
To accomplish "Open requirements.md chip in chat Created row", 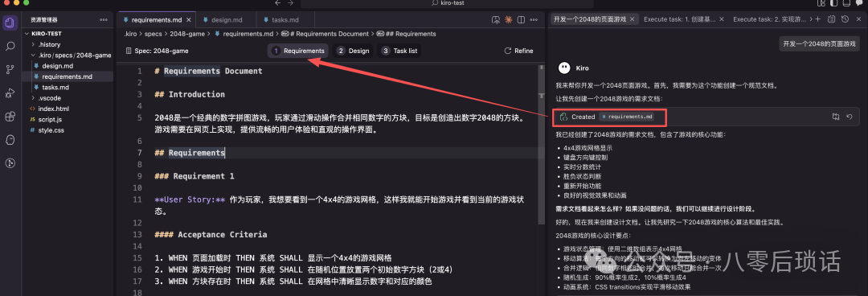I will [x=627, y=117].
